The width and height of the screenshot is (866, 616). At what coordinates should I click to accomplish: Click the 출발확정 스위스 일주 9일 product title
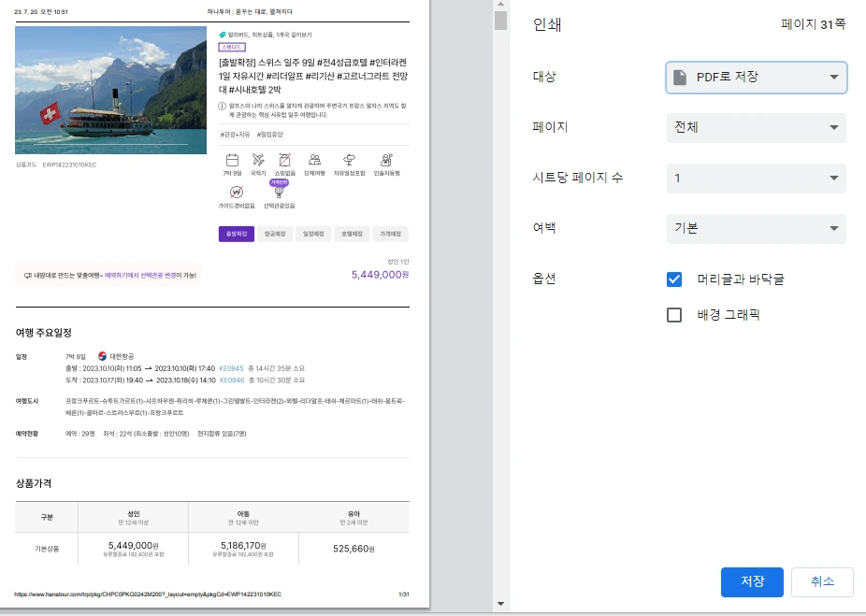313,76
